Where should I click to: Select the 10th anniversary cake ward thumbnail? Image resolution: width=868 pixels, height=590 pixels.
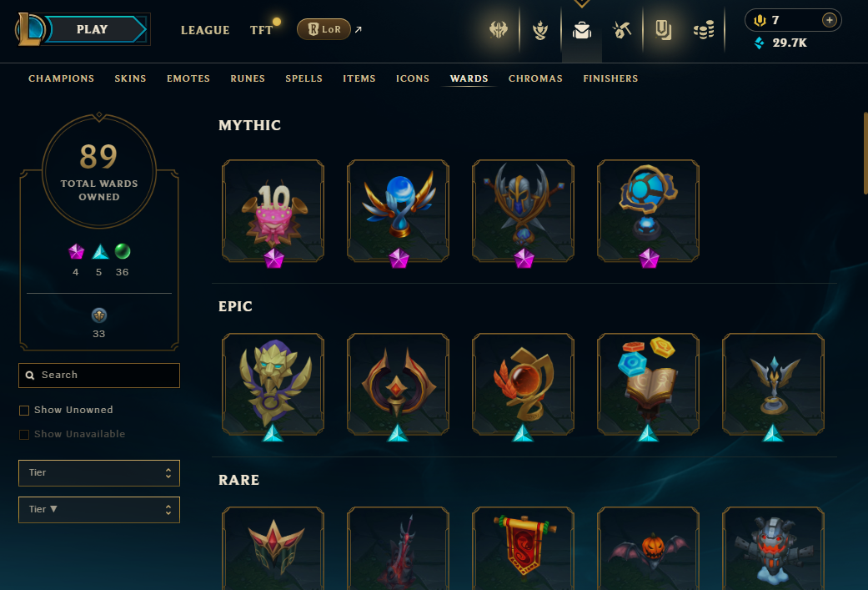[x=273, y=210]
